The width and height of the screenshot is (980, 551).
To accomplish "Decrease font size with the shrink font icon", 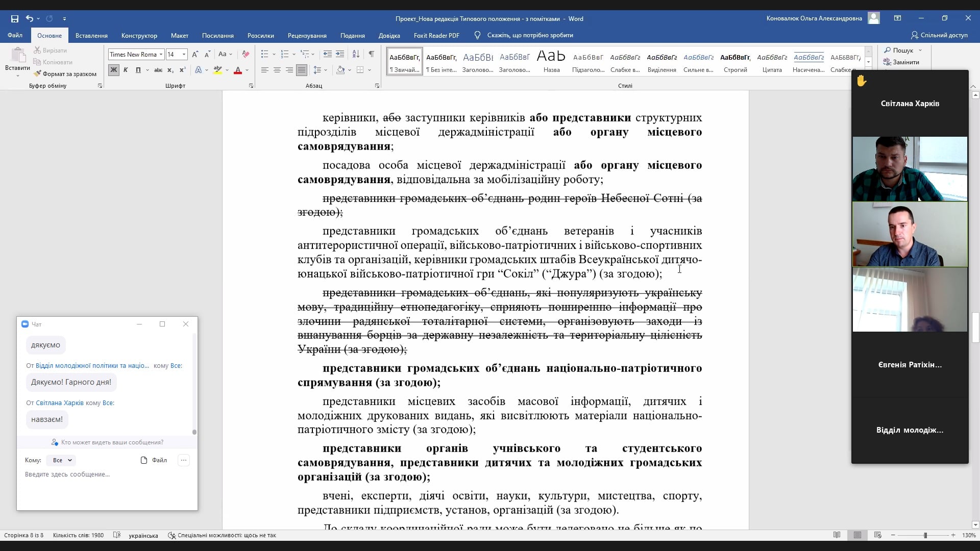I will pos(207,55).
